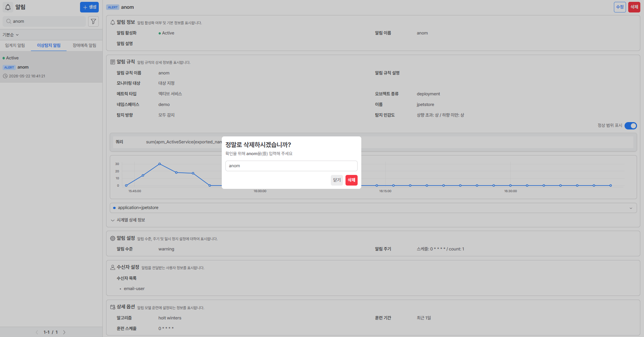Close the dialog with 닫기 button
This screenshot has width=644, height=337.
(x=337, y=180)
